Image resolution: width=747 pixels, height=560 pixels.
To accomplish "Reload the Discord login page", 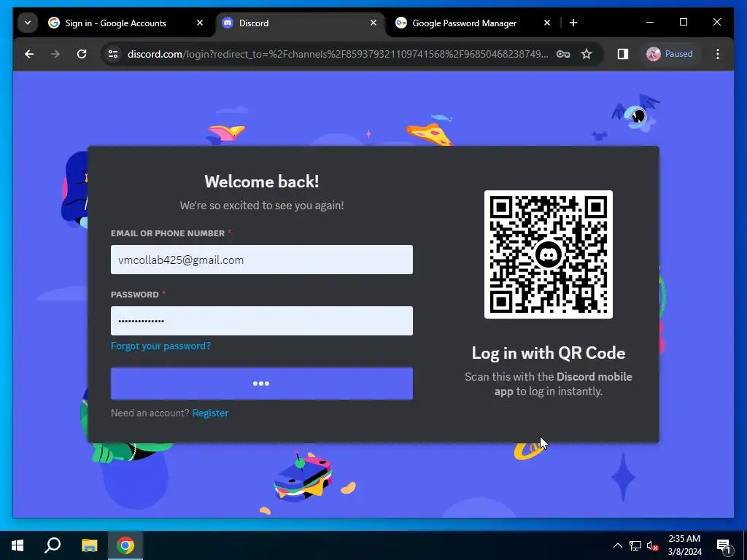I will [x=82, y=54].
